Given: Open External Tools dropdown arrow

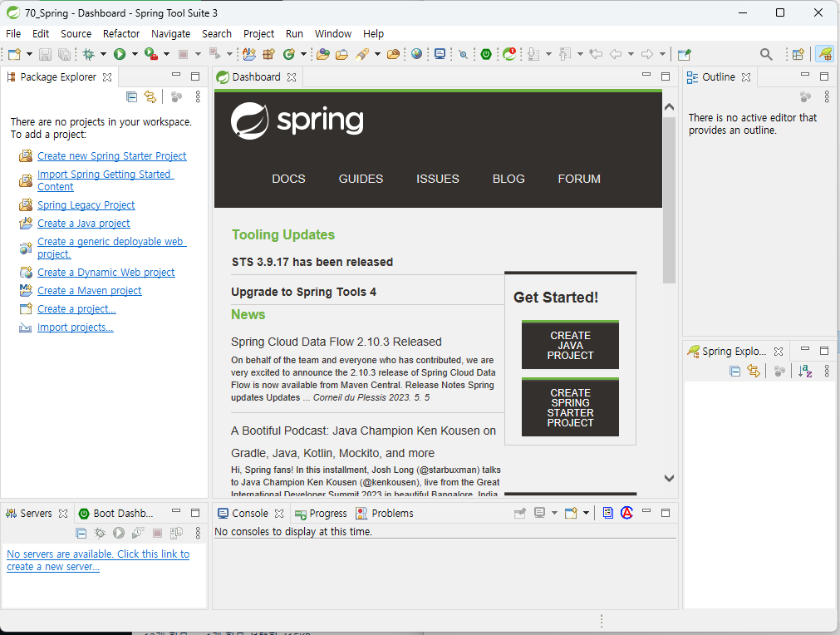Looking at the screenshot, I should pyautogui.click(x=166, y=54).
